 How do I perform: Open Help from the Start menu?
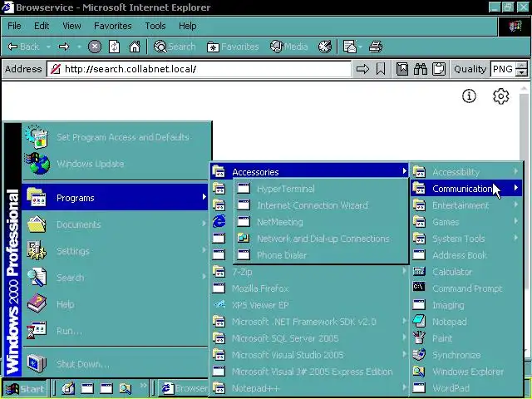116,304
